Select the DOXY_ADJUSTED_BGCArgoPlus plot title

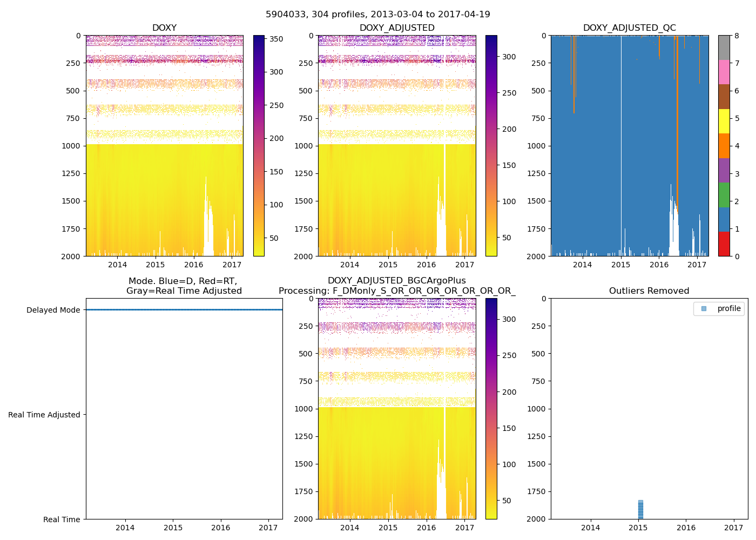tap(396, 281)
